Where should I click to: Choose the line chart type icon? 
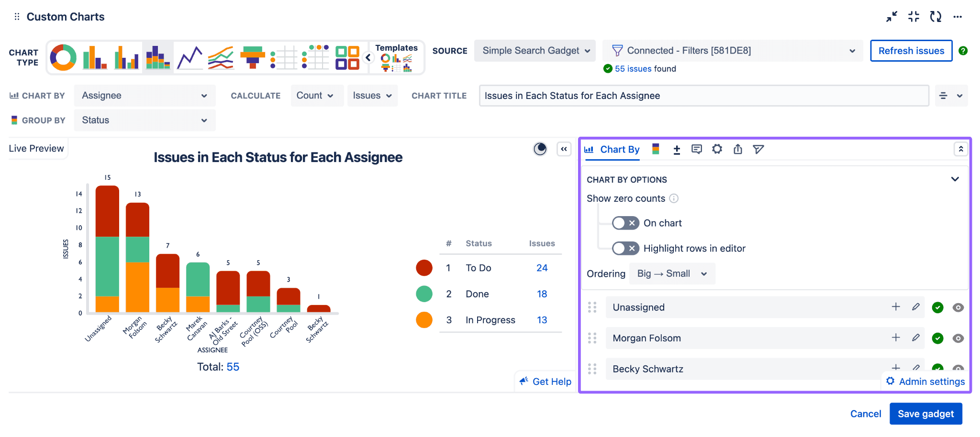[x=189, y=58]
